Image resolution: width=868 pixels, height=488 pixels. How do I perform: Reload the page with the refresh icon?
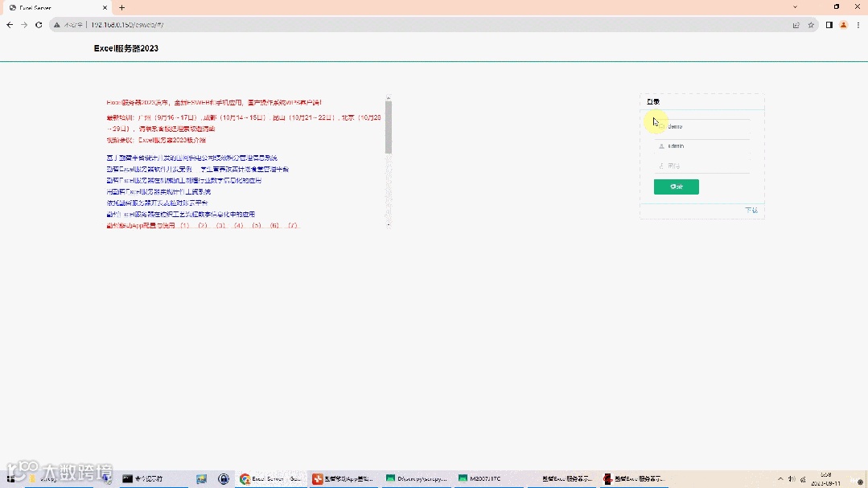point(39,25)
